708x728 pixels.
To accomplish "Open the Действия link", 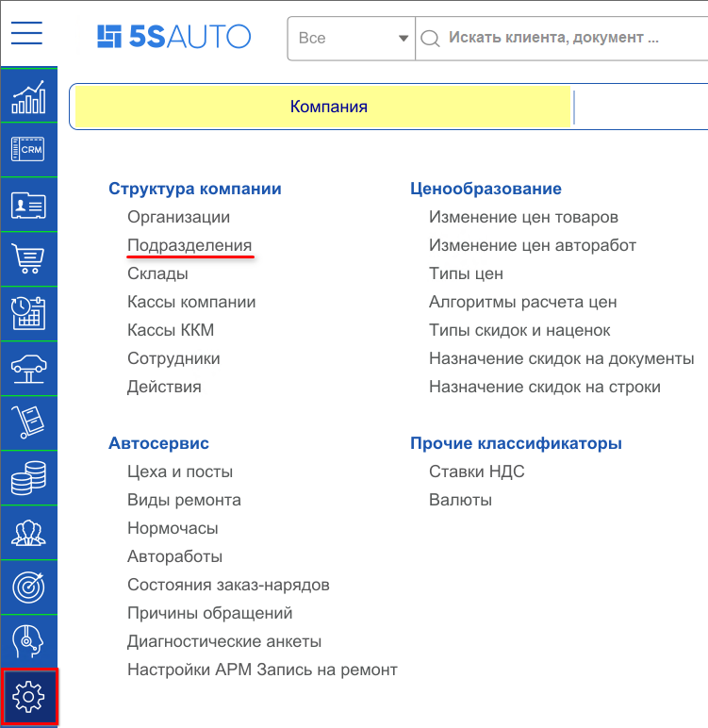I will pyautogui.click(x=164, y=387).
